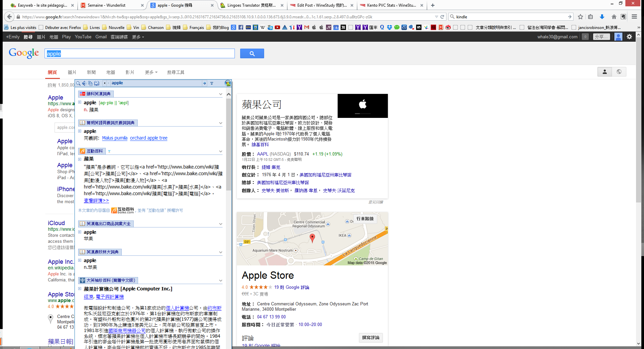Switch to personal results person icon
The width and height of the screenshot is (644, 349).
[605, 72]
